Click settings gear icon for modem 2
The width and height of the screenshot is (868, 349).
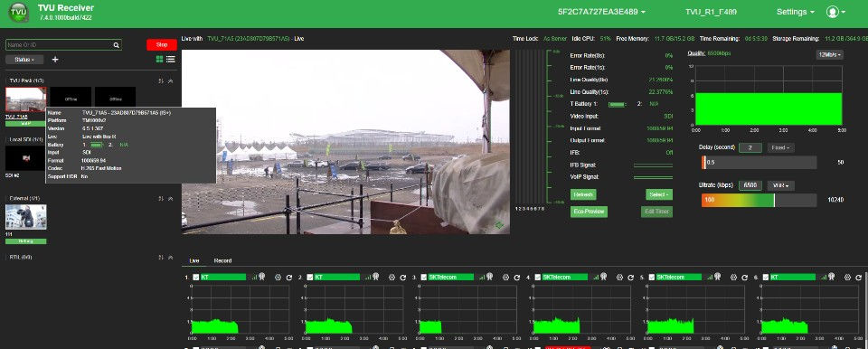click(x=392, y=277)
